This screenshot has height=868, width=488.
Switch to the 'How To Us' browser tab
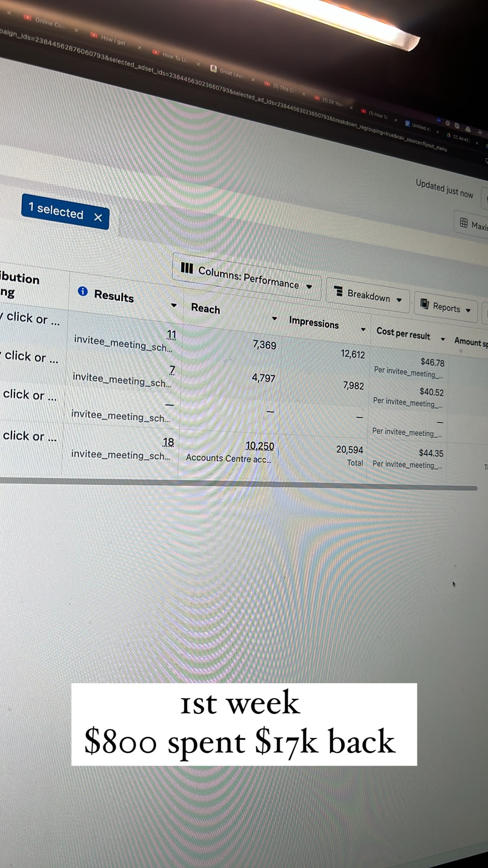(176, 57)
